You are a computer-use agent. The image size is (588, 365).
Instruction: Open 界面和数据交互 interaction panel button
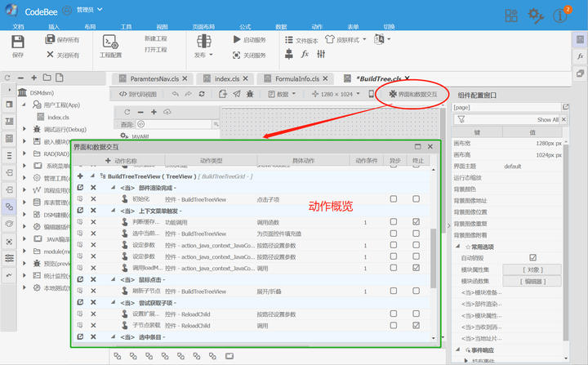(x=413, y=94)
